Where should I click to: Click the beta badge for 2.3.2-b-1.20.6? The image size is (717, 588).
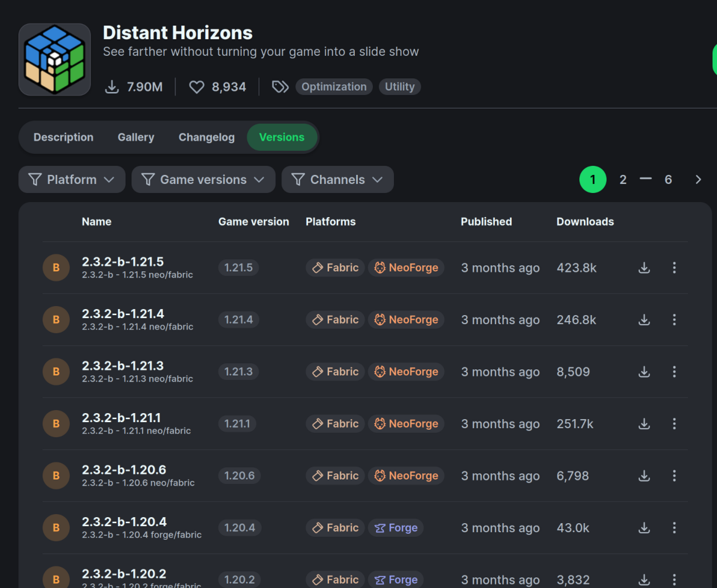coord(56,476)
